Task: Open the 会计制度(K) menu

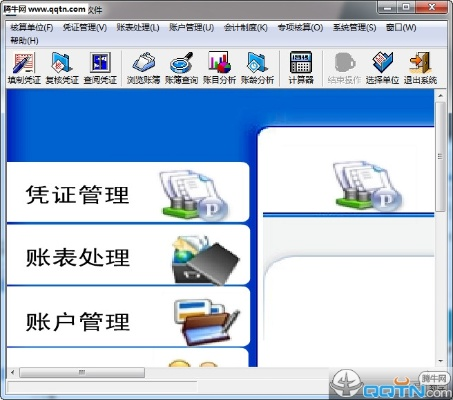Action: 246,28
